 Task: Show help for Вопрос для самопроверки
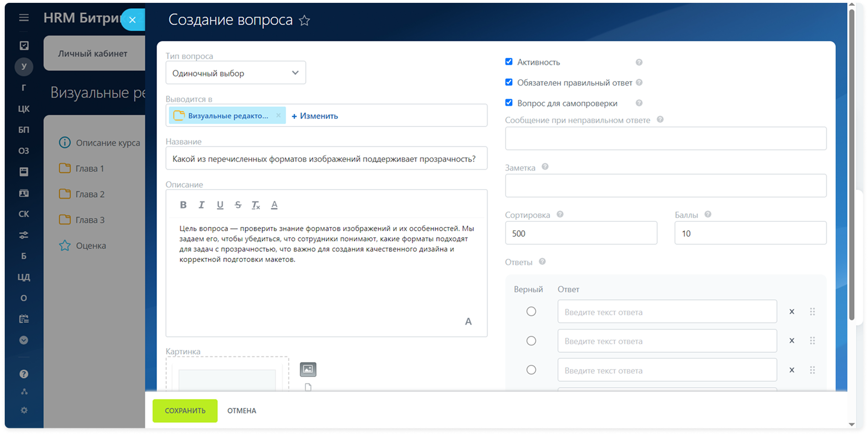[x=639, y=103]
